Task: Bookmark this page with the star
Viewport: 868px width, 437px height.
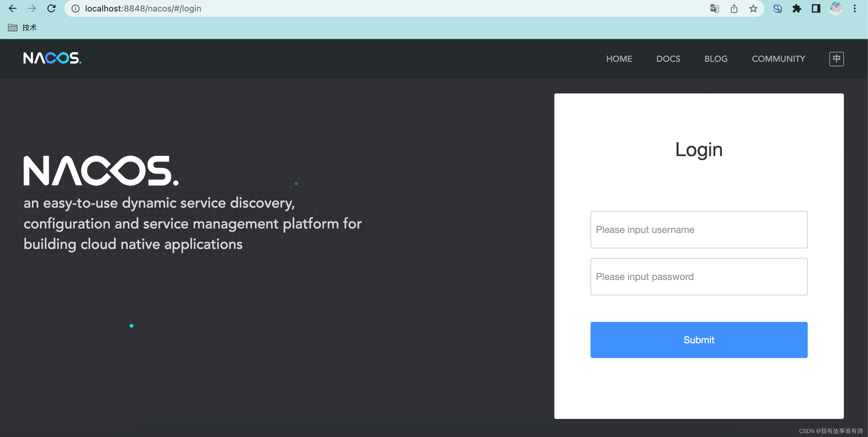Action: [753, 8]
